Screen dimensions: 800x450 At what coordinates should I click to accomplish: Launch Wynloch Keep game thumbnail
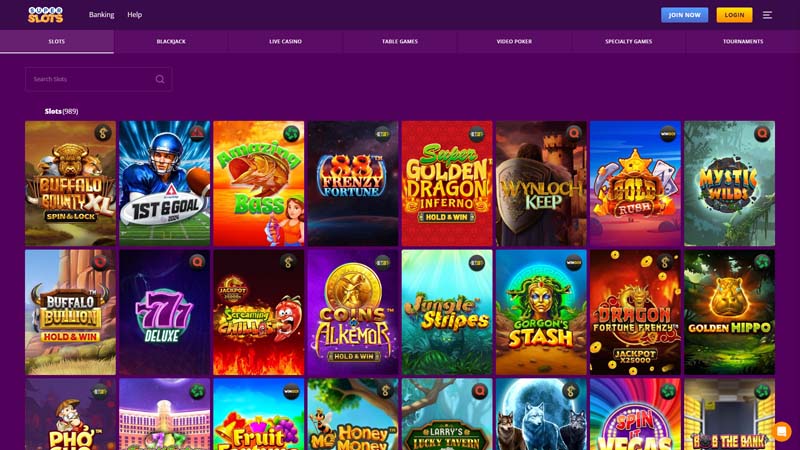pos(541,184)
